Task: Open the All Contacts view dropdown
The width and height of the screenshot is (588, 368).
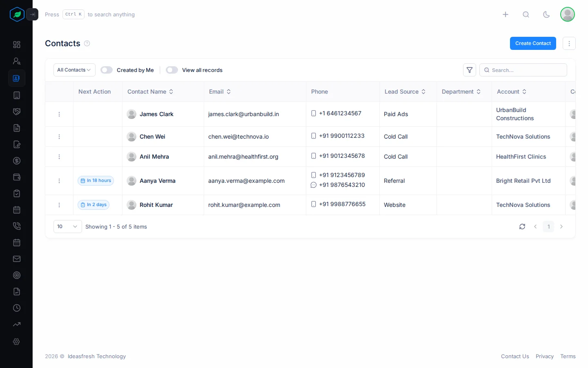Action: coord(74,70)
